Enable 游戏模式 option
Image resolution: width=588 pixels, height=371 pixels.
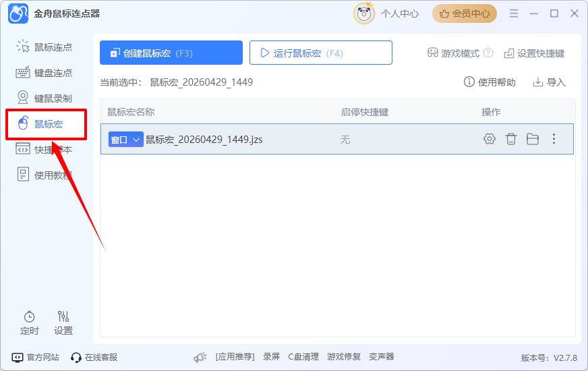pyautogui.click(x=453, y=53)
